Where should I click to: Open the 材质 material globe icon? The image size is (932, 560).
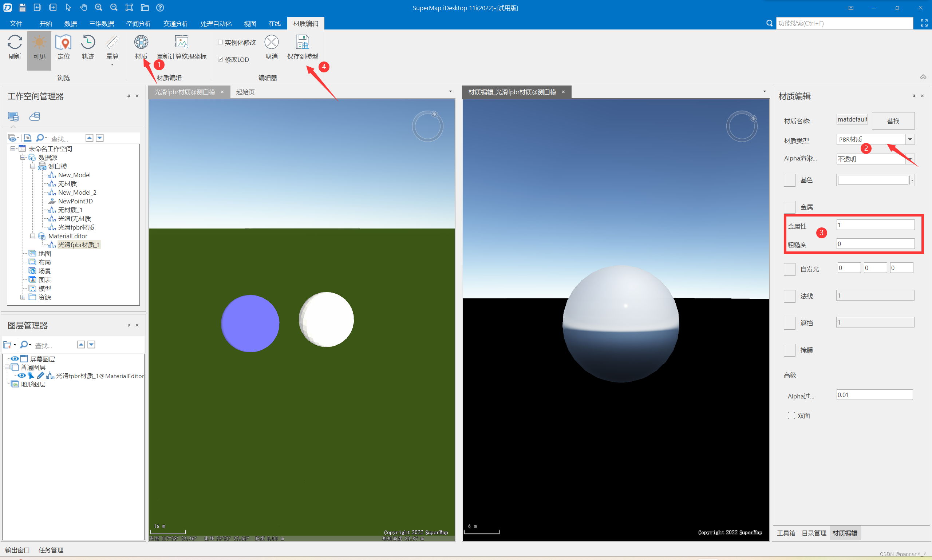(141, 42)
